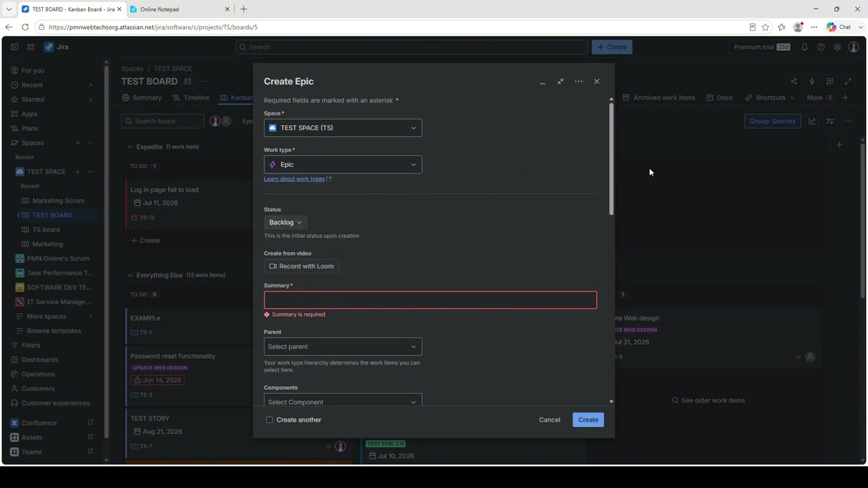This screenshot has height=488, width=868.
Task: Go back using the browser back arrow
Action: [9, 27]
